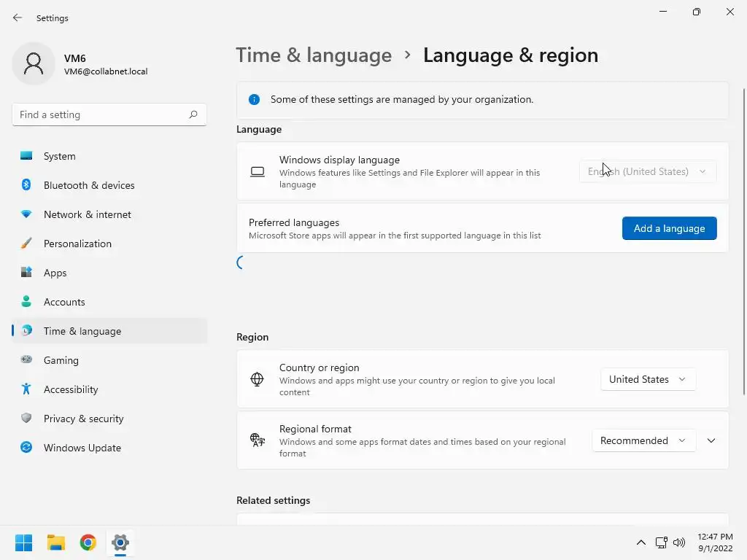Click the VM6 account name

75,58
